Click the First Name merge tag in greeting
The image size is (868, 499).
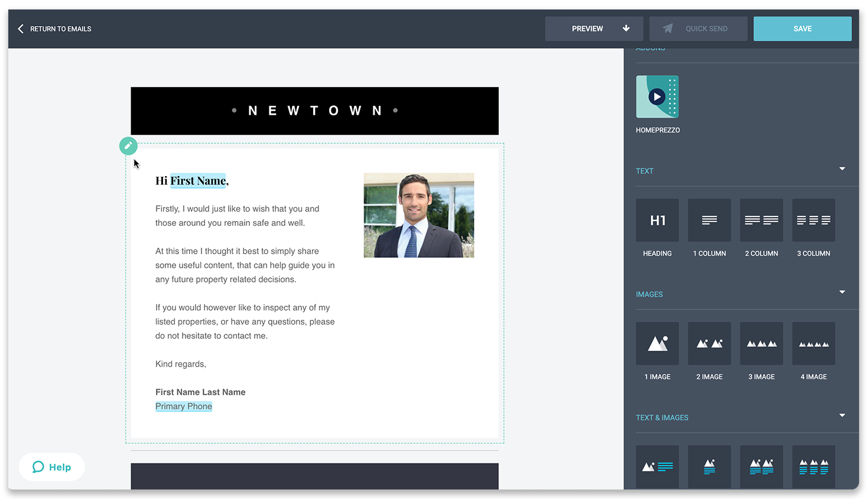tap(198, 181)
